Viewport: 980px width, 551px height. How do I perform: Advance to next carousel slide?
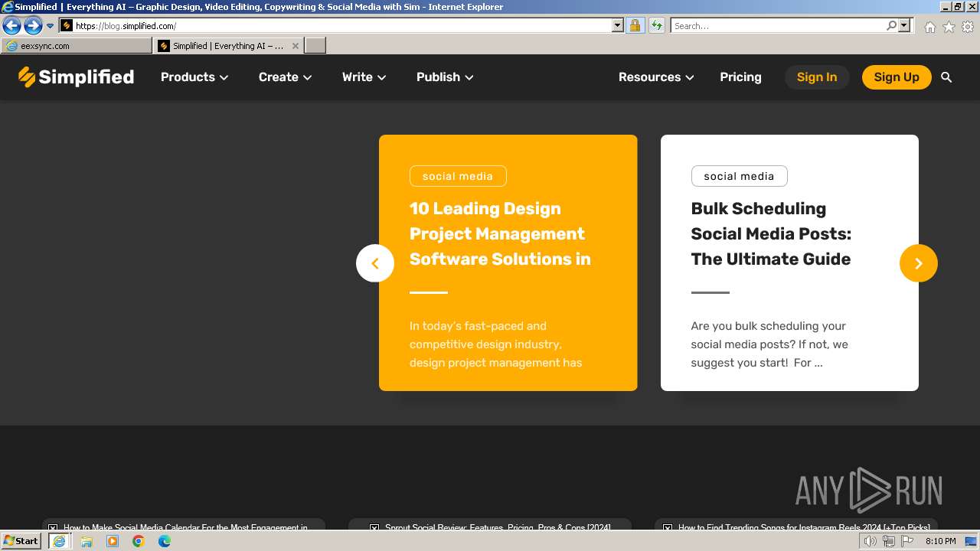(919, 263)
